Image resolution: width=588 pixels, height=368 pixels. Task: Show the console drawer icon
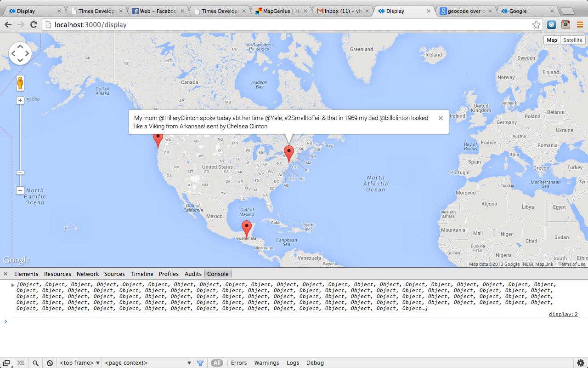(21, 363)
